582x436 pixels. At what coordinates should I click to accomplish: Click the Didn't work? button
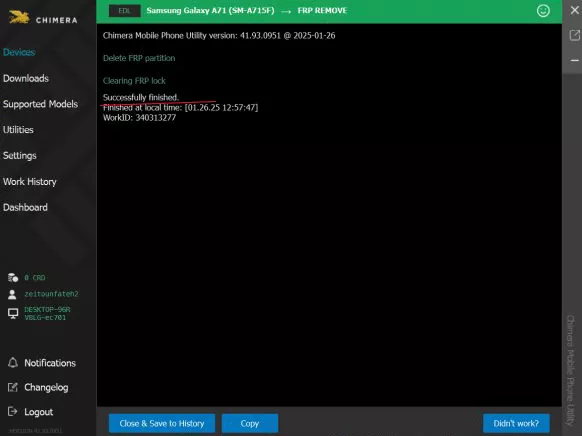[516, 423]
